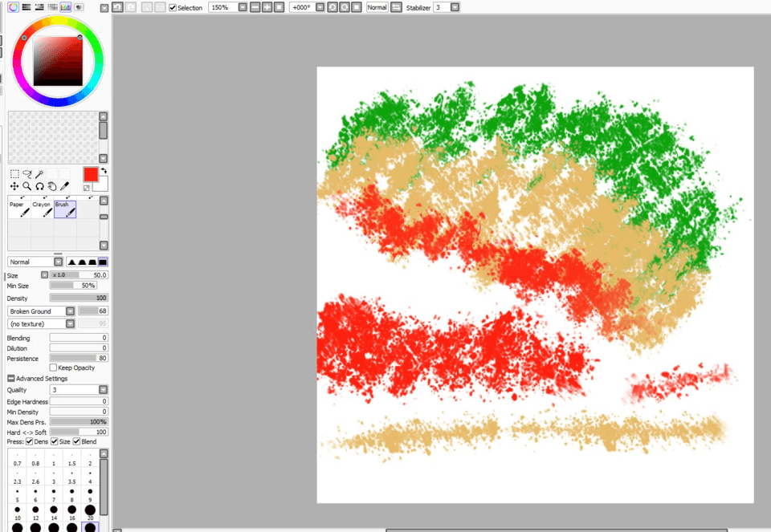Click the brush Size value slider
The height and width of the screenshot is (532, 771).
pyautogui.click(x=79, y=275)
